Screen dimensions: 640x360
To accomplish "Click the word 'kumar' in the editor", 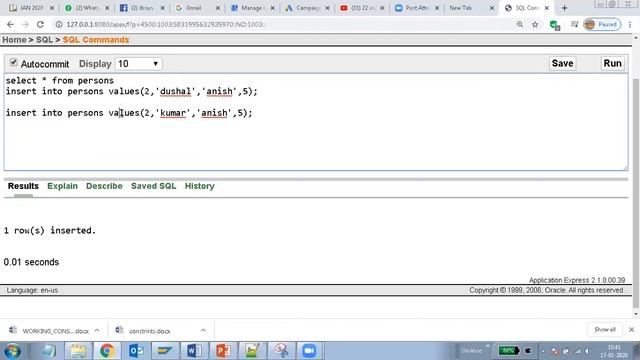I will 173,113.
